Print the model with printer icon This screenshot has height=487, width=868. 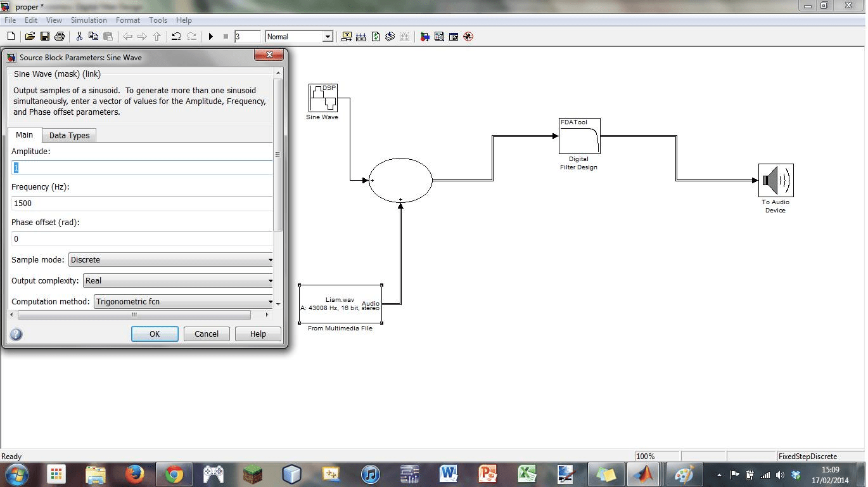(60, 37)
